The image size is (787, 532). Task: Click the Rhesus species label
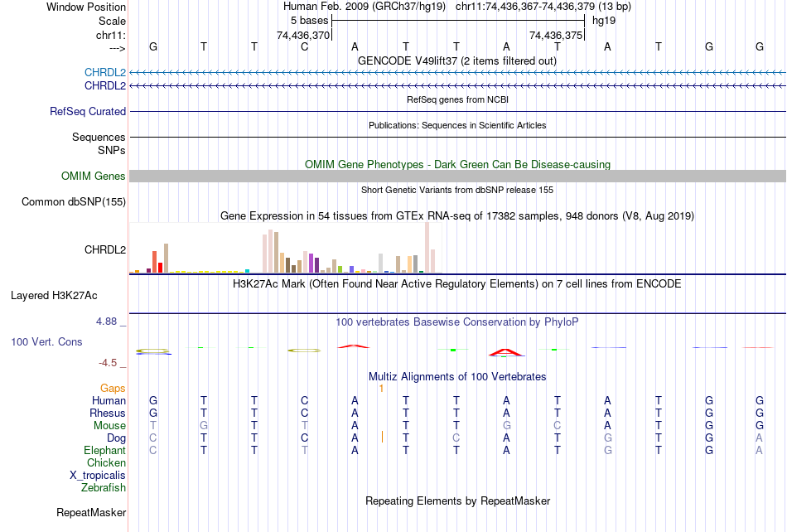(x=108, y=413)
